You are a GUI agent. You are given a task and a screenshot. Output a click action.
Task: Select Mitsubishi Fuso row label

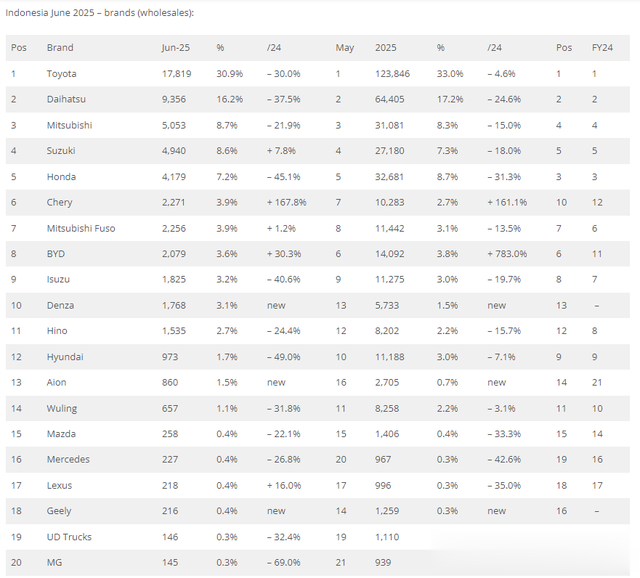point(81,228)
